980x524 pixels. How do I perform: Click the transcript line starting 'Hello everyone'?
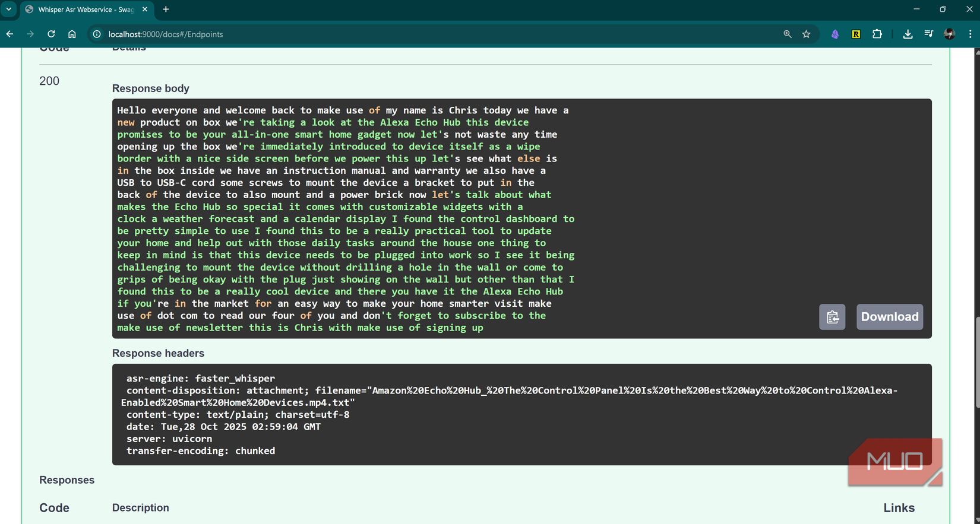pos(343,110)
